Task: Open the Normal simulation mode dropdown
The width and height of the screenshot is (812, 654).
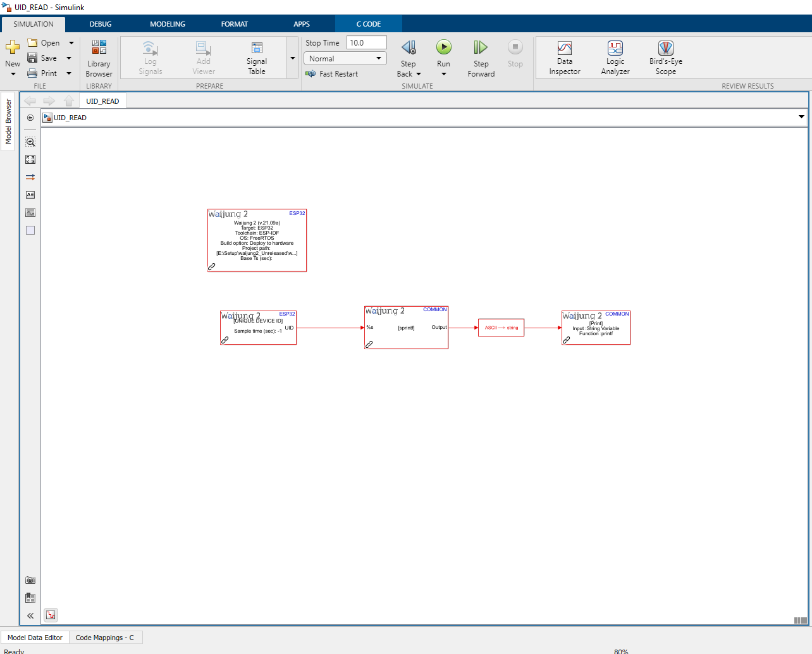Action: pos(345,58)
